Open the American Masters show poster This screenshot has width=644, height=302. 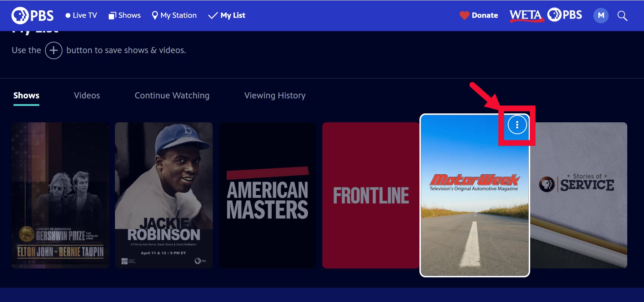tap(267, 195)
